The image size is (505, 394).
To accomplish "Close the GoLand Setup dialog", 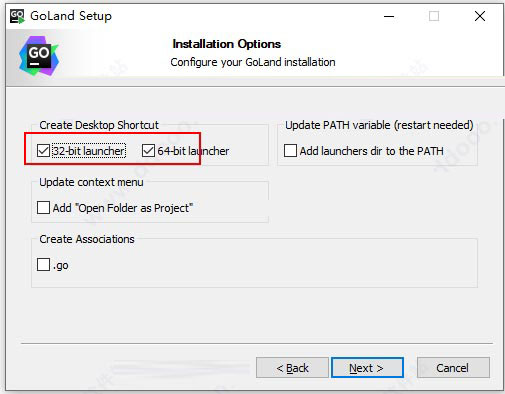I will (480, 16).
